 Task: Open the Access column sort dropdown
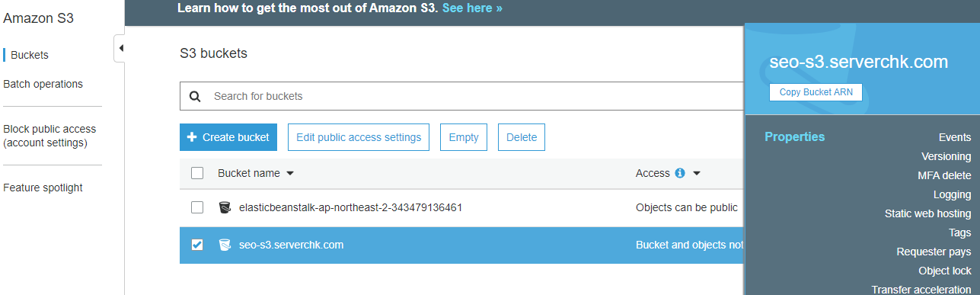[697, 174]
